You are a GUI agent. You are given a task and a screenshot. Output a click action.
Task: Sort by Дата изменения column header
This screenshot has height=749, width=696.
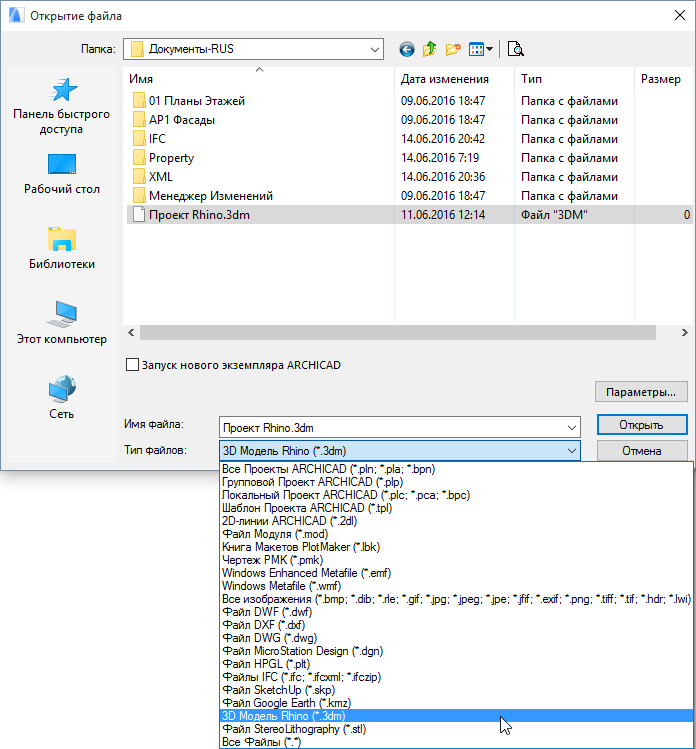(454, 79)
